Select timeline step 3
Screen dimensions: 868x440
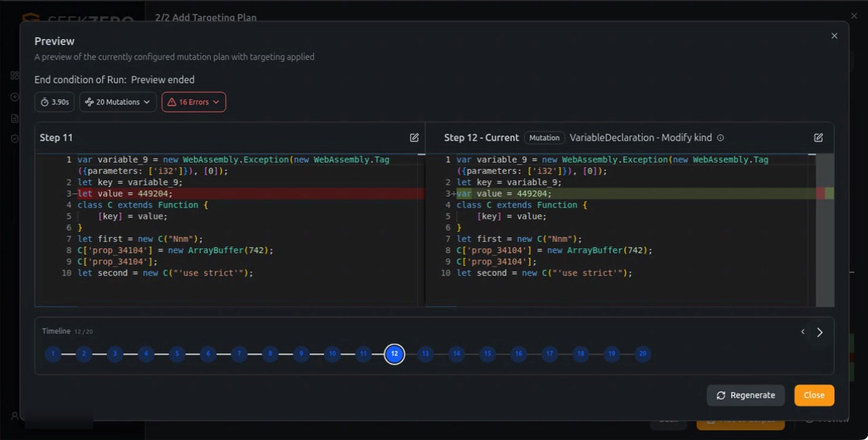click(115, 354)
